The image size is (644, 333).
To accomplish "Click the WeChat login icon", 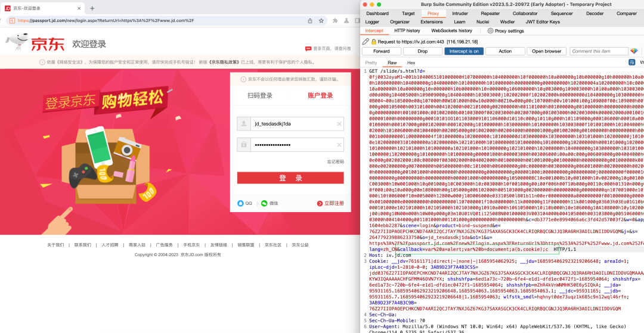I will point(265,203).
